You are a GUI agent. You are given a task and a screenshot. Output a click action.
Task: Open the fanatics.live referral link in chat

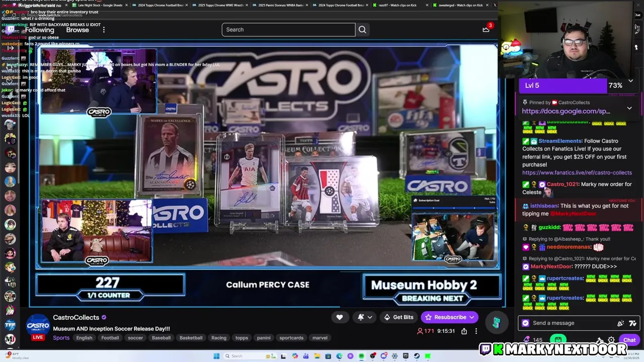coord(577,172)
